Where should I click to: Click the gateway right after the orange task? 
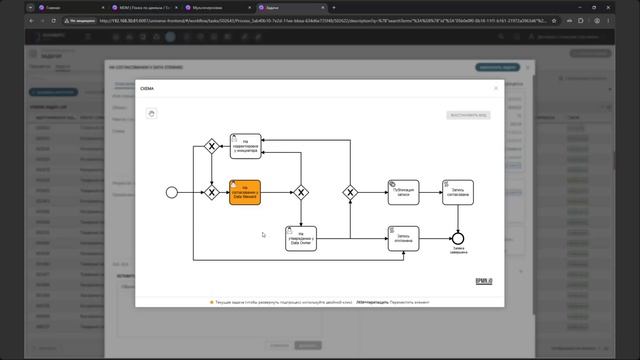coord(301,192)
